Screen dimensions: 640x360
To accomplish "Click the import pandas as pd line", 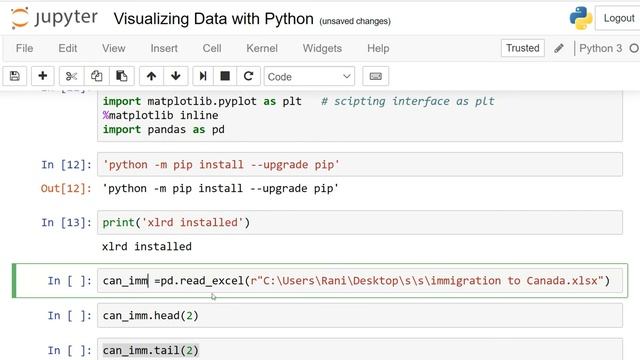I will pos(164,130).
